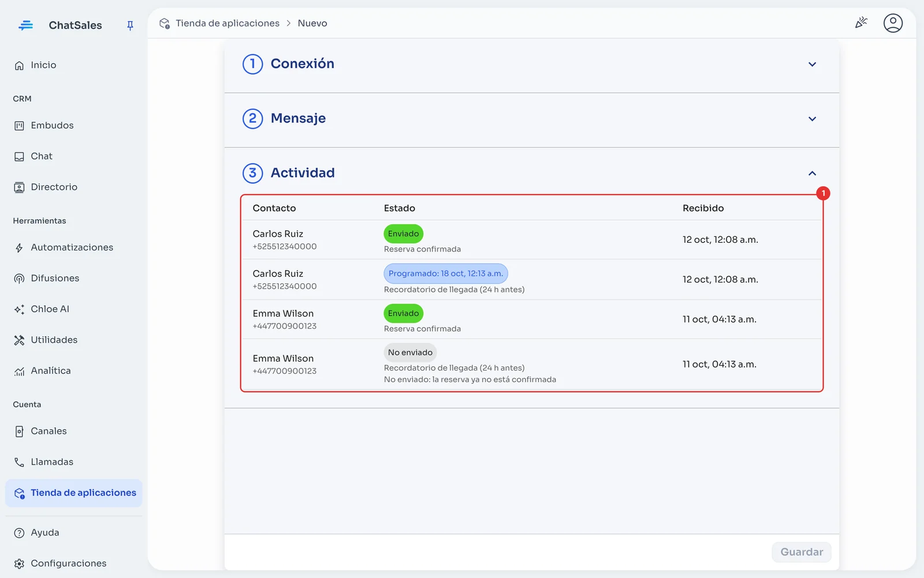Collapse the Actividad section chevron
The image size is (924, 578).
coord(812,173)
